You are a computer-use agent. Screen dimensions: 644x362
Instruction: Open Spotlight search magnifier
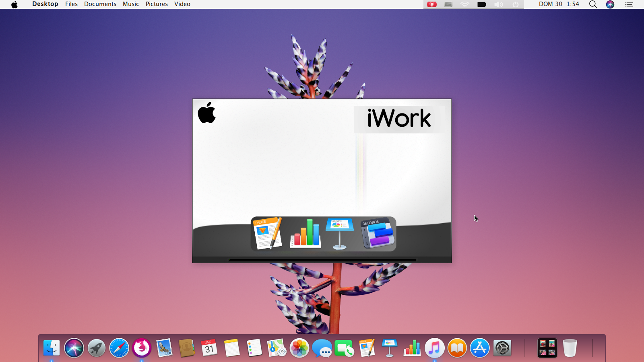coord(593,4)
